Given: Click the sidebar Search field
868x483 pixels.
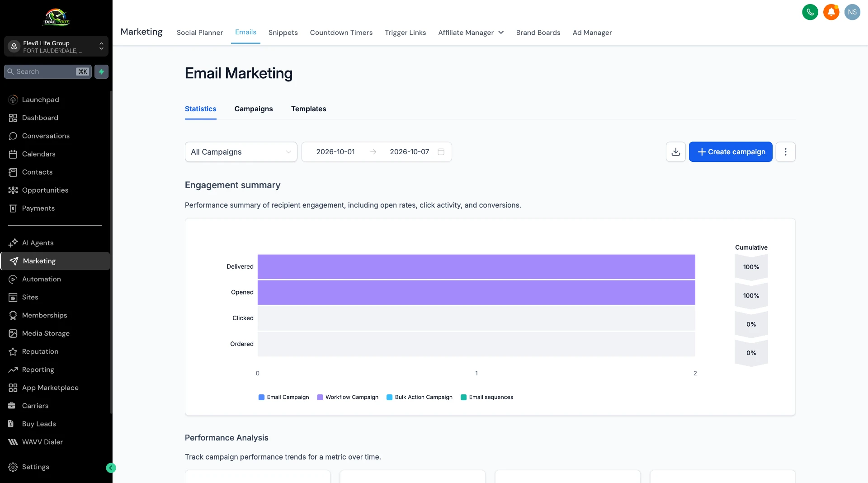Looking at the screenshot, I should [48, 71].
